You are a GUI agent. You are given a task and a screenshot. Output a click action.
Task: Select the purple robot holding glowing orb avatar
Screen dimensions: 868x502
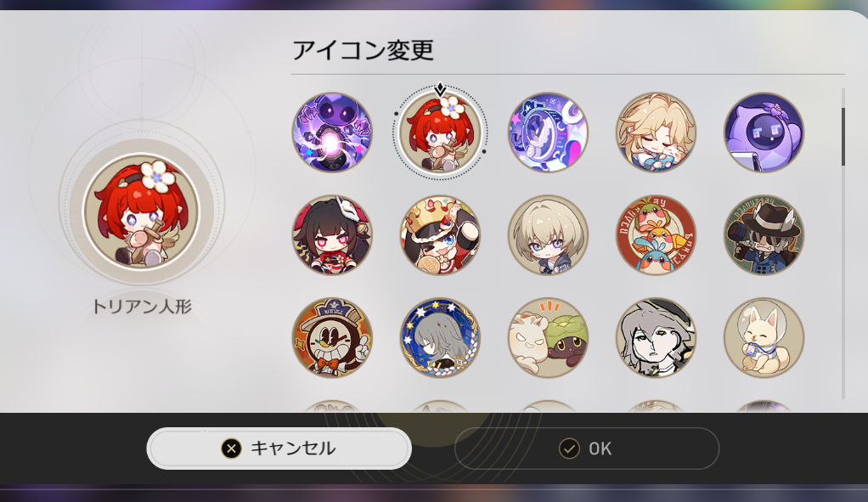tap(332, 133)
